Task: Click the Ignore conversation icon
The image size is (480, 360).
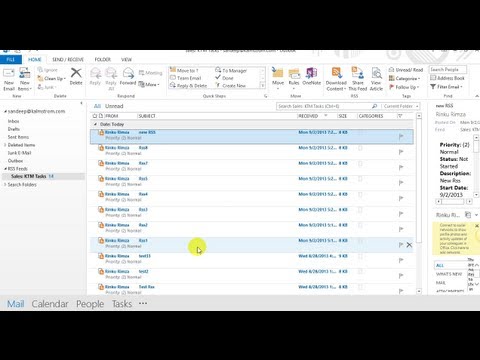Action: tap(40, 70)
